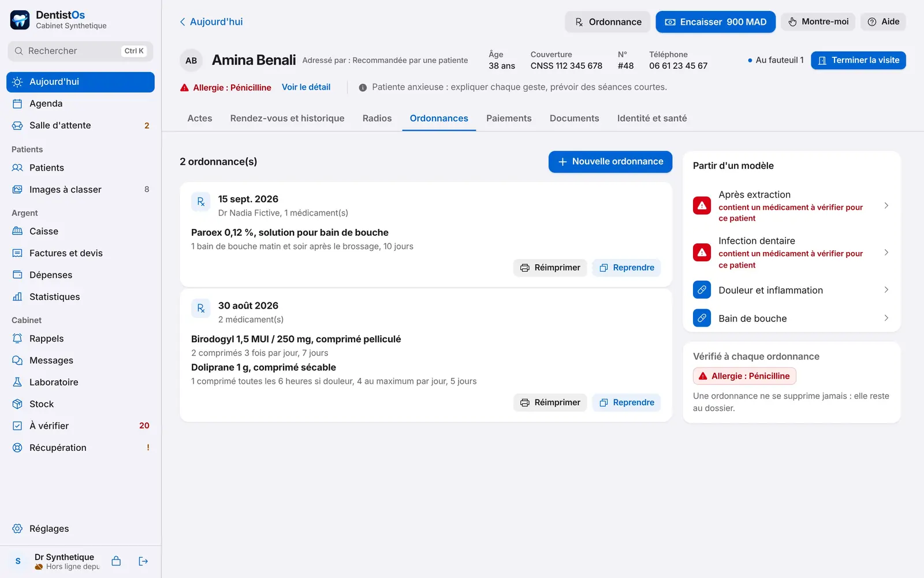Click the Hors ligne status text
The height and width of the screenshot is (578, 924).
click(x=73, y=567)
